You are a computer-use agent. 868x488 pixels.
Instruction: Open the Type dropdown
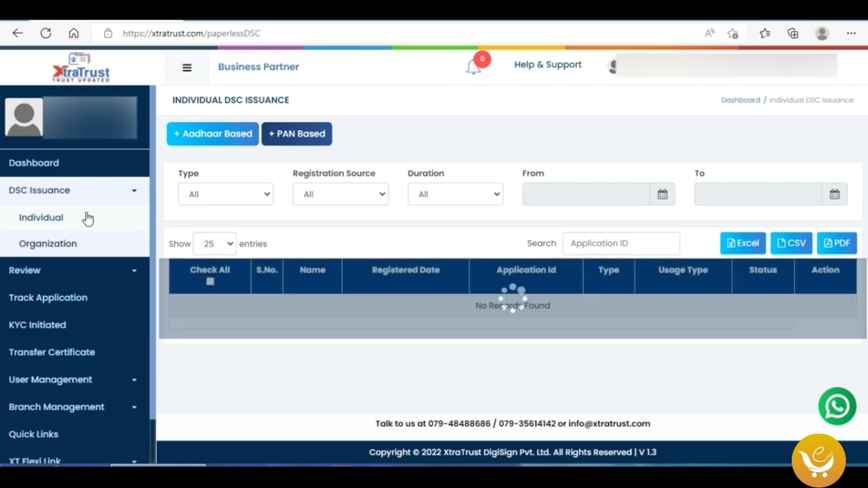coord(226,195)
